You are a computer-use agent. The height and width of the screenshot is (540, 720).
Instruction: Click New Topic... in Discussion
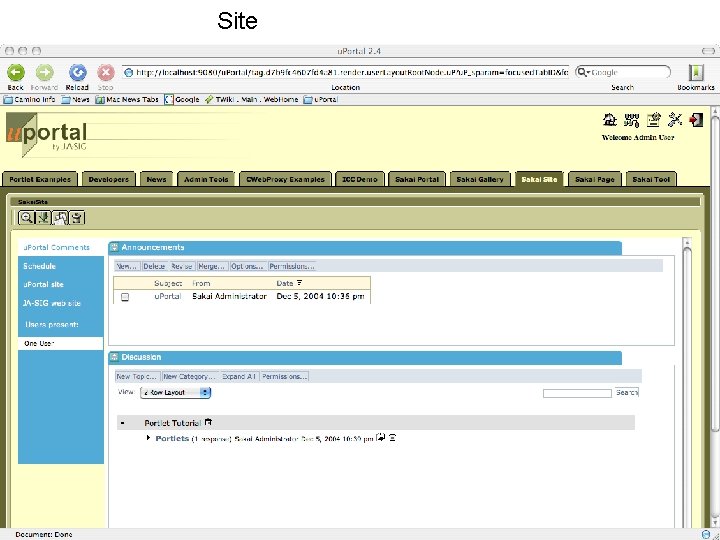click(x=137, y=377)
